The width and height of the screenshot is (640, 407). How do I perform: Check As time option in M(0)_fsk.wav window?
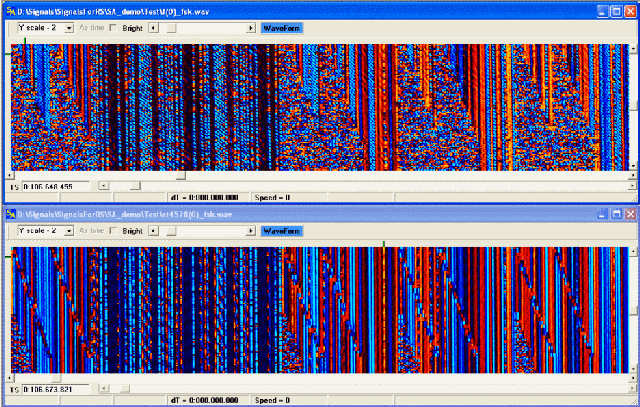click(95, 28)
